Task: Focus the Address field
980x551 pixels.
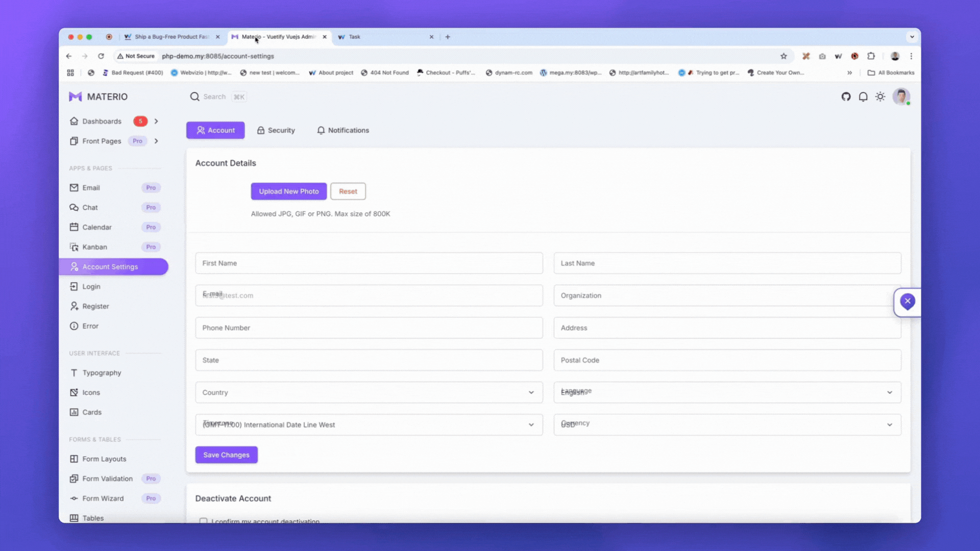Action: click(727, 328)
